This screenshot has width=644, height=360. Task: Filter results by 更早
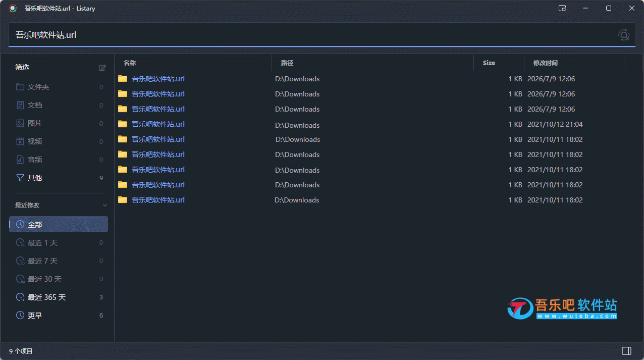click(x=59, y=315)
